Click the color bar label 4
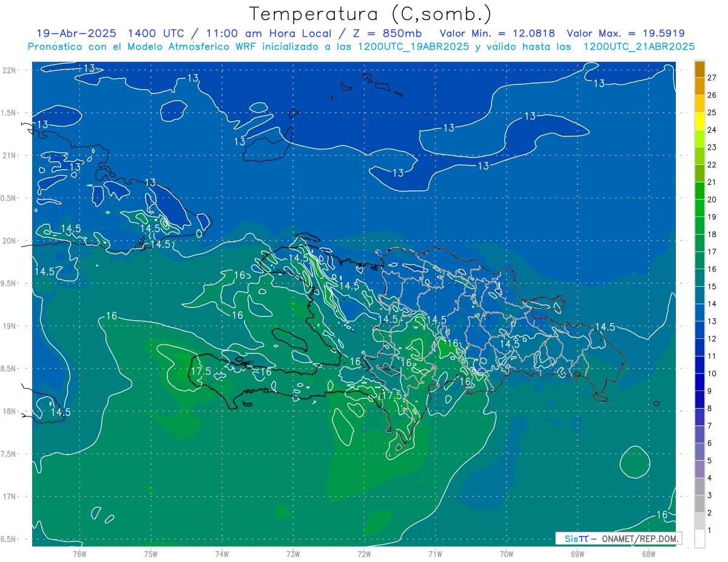728x562 pixels. tap(710, 478)
